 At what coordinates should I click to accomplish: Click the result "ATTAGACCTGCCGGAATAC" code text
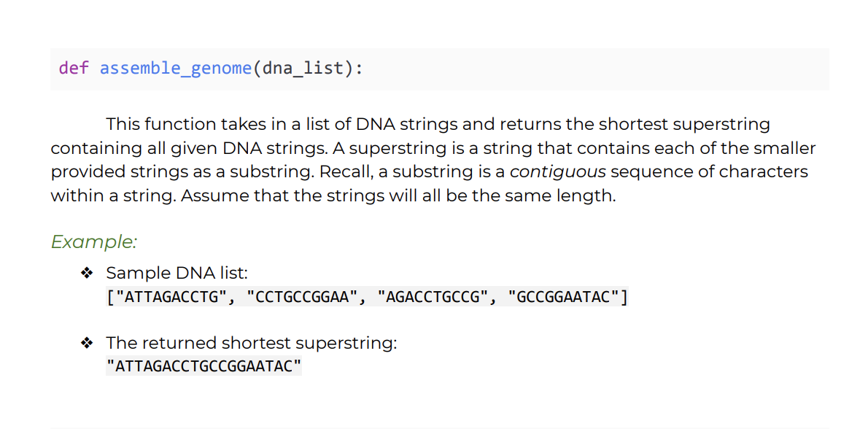(x=204, y=366)
